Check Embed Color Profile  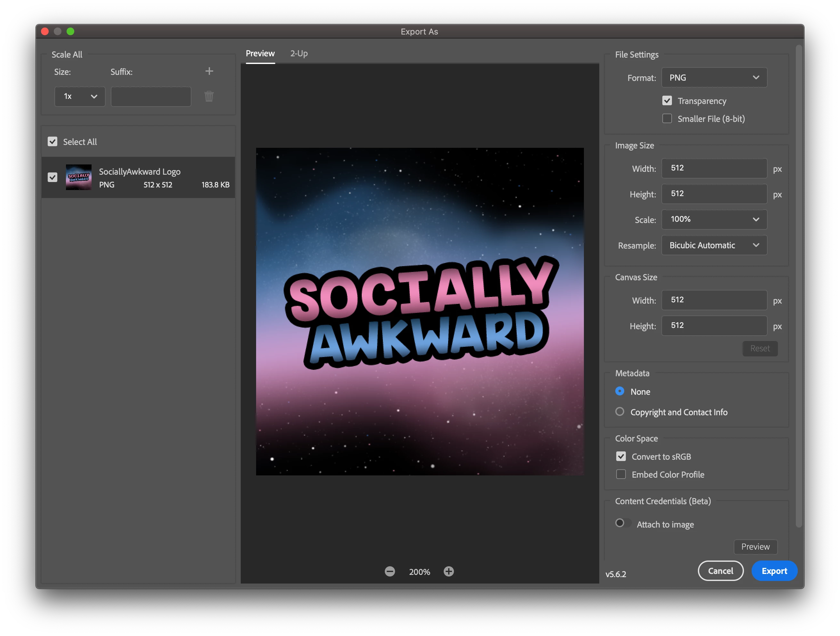tap(621, 474)
